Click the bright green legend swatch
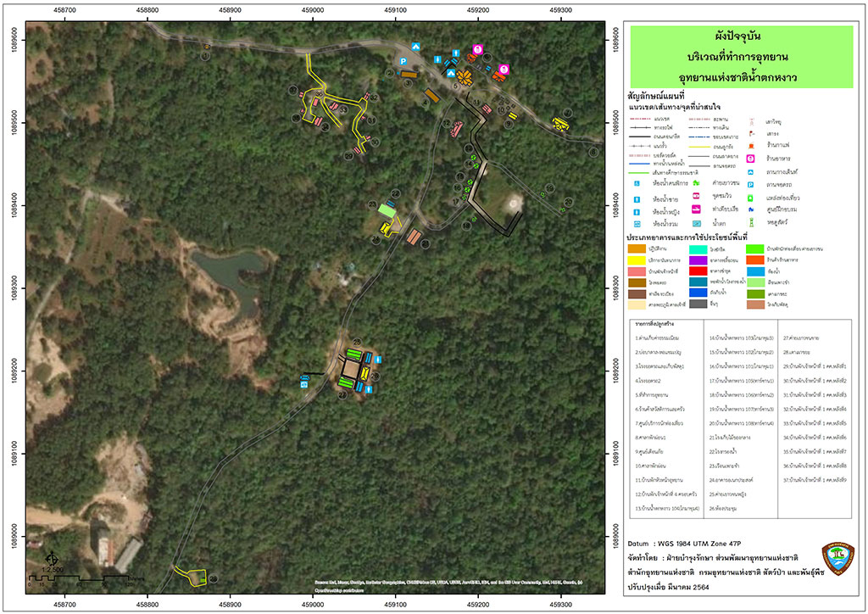868x614 pixels. pos(755,248)
